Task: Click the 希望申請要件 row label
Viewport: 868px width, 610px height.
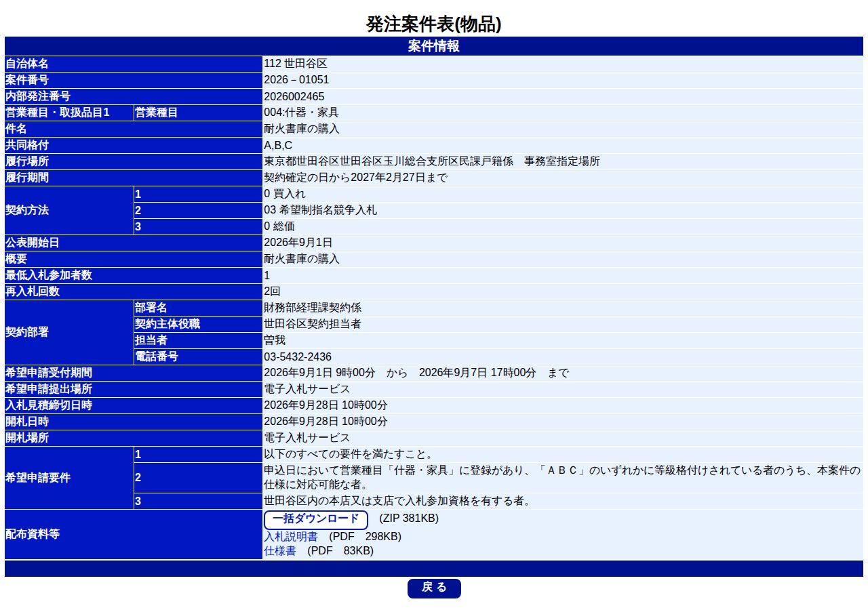Action: point(38,478)
